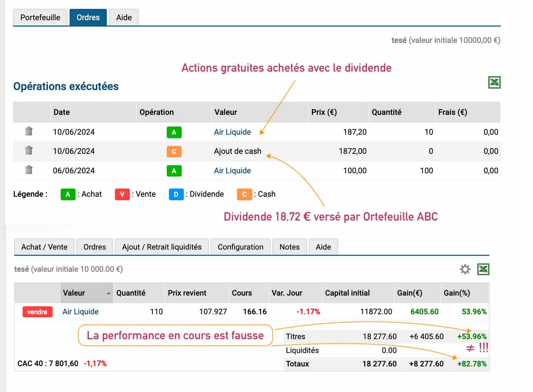Click the Gain(%) column header
Viewport: 533px width, 392px height.
[457, 293]
